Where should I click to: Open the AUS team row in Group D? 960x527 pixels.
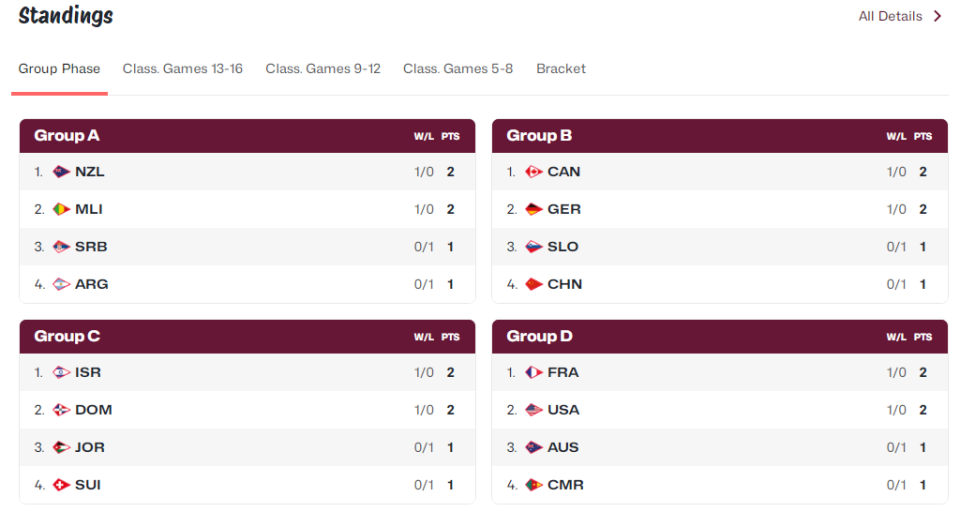coord(719,448)
